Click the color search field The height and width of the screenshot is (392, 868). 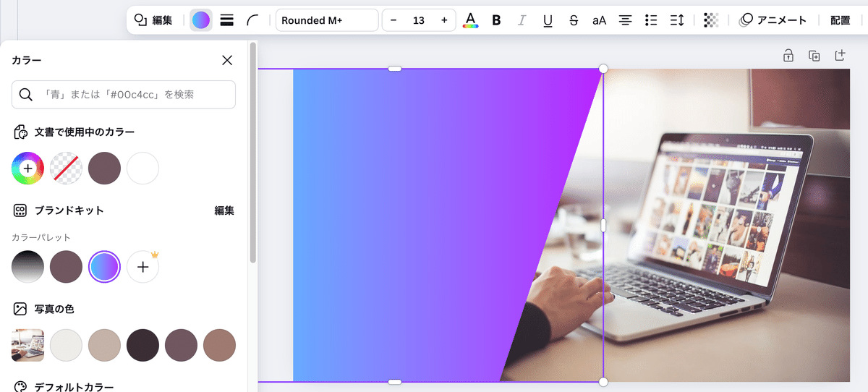click(x=124, y=94)
